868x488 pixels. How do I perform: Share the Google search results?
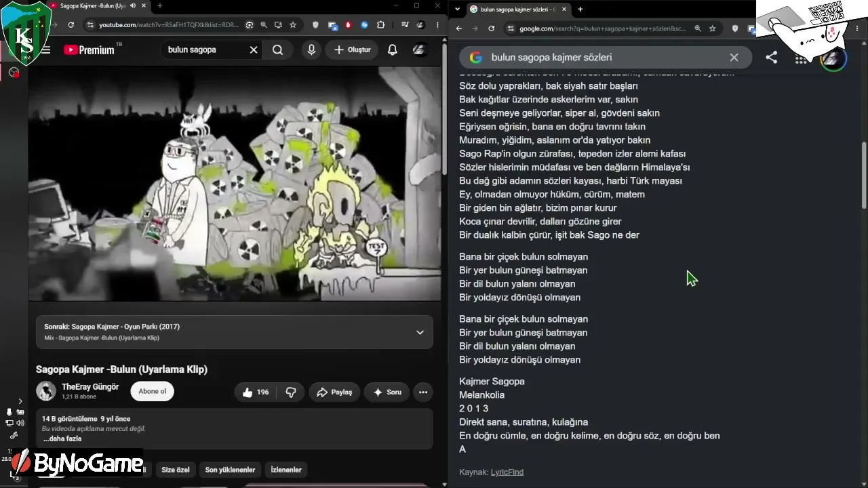click(x=772, y=58)
